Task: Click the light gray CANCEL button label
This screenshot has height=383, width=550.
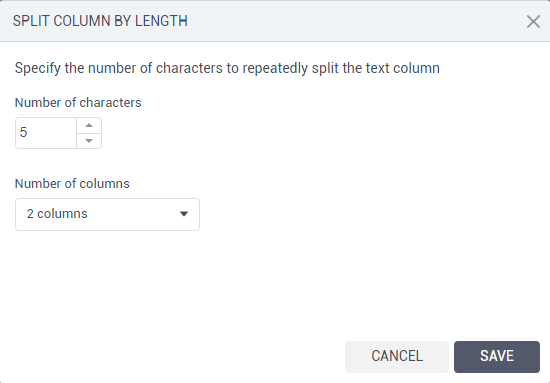Action: 397,356
